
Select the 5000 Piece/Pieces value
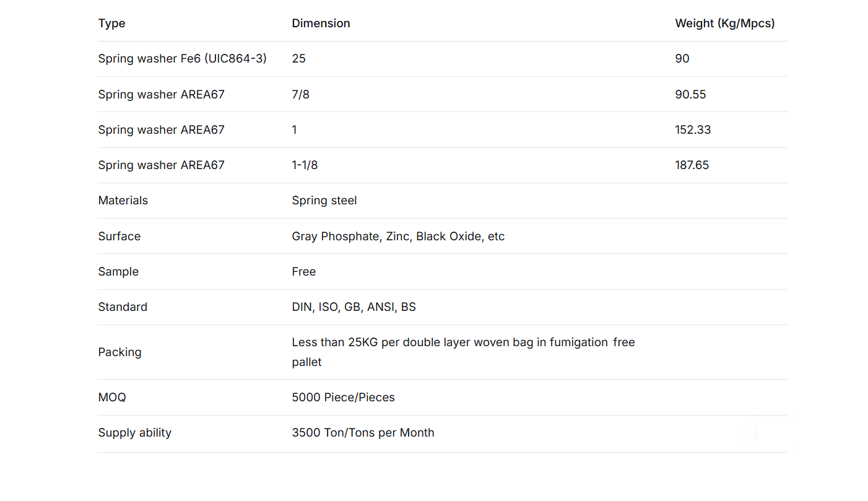coord(343,398)
